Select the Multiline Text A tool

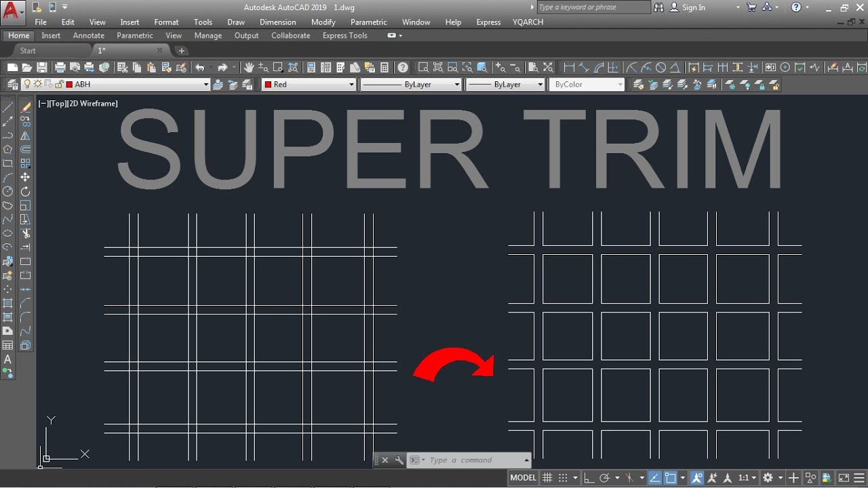click(x=8, y=359)
